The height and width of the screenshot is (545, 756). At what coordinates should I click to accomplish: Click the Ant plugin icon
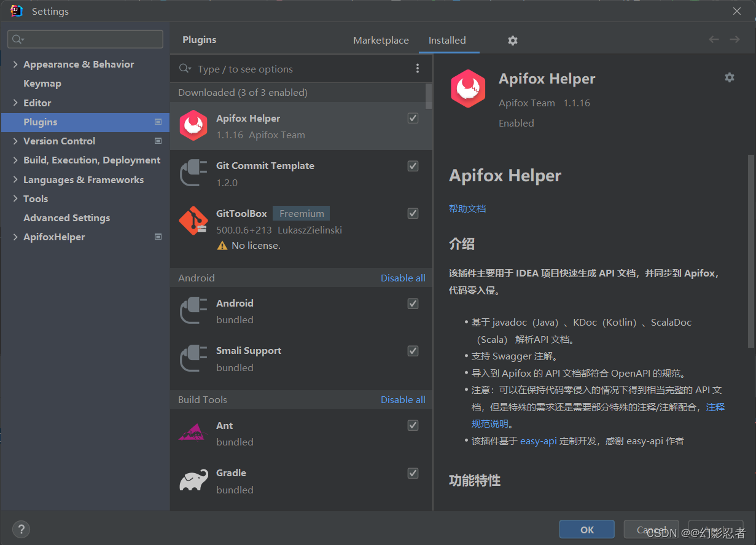pos(193,433)
